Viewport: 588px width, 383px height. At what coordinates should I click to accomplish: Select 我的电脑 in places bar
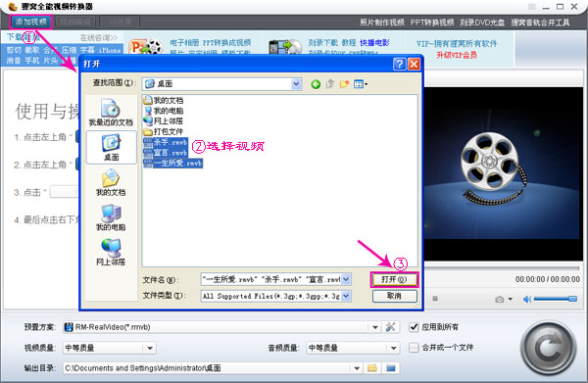[x=111, y=217]
